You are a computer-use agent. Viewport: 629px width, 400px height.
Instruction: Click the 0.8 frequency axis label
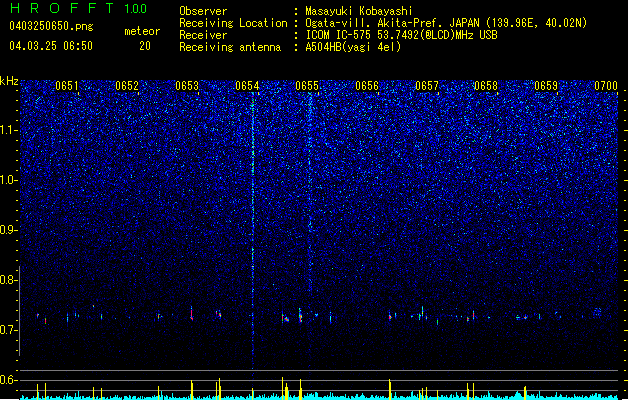pos(8,280)
